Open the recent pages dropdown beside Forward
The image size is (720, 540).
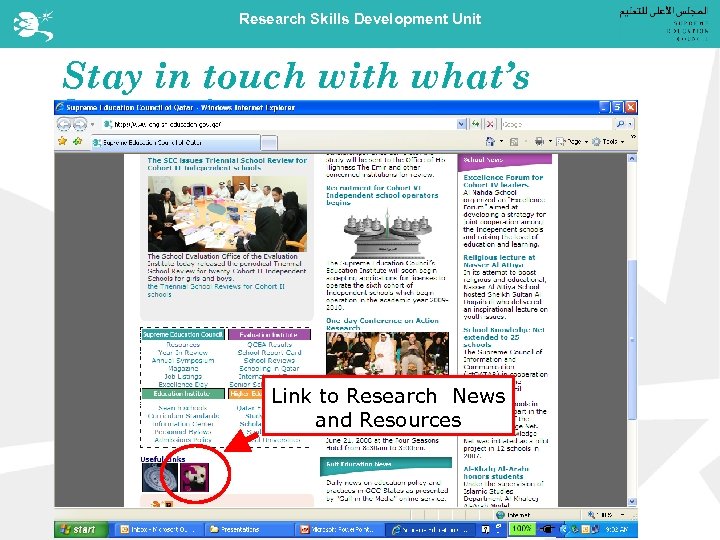tap(93, 124)
